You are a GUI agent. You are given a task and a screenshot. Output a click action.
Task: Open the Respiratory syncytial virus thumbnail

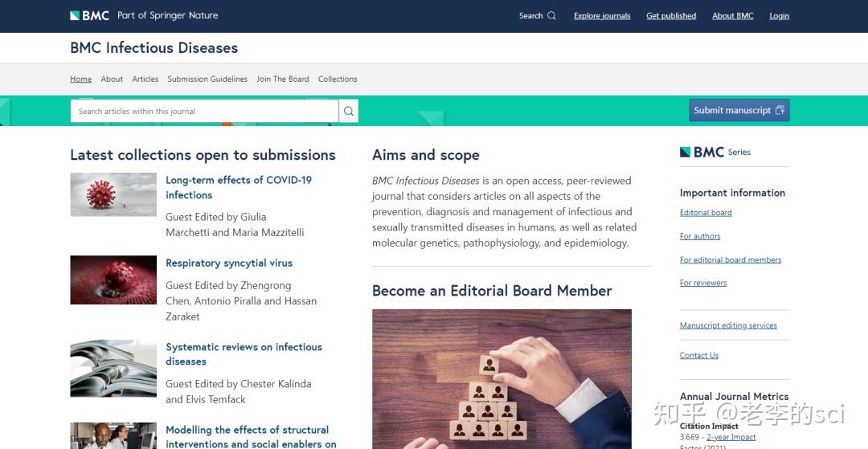coord(113,280)
